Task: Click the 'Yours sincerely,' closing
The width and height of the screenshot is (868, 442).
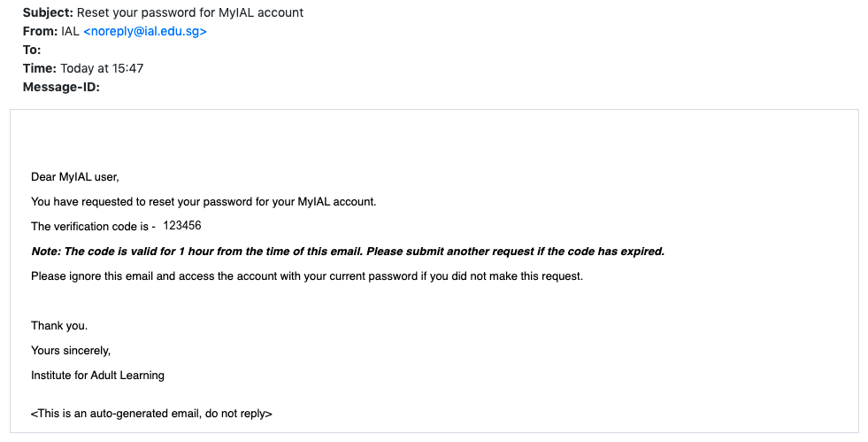Action: click(x=71, y=351)
